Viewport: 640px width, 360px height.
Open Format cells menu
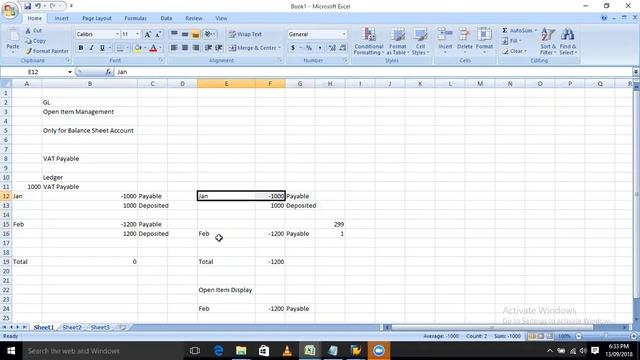tap(484, 40)
